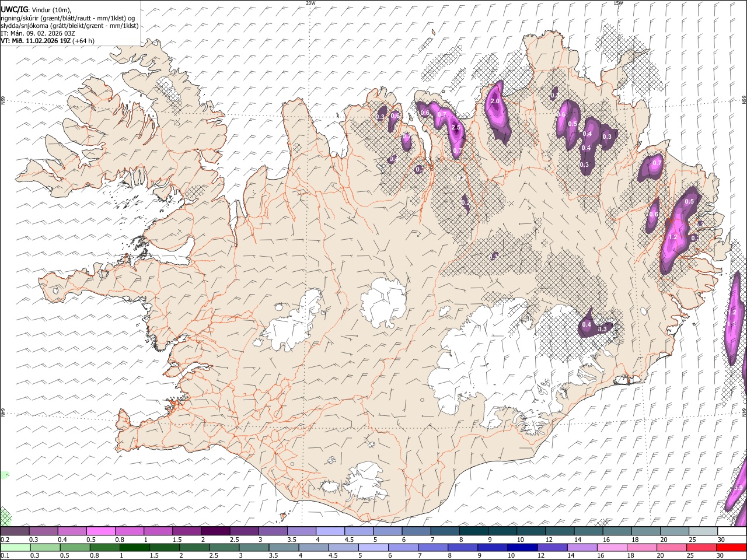This screenshot has height=560, width=747.
Task: Click the '5.9' value at the map's southeast edge
Action: click(738, 488)
